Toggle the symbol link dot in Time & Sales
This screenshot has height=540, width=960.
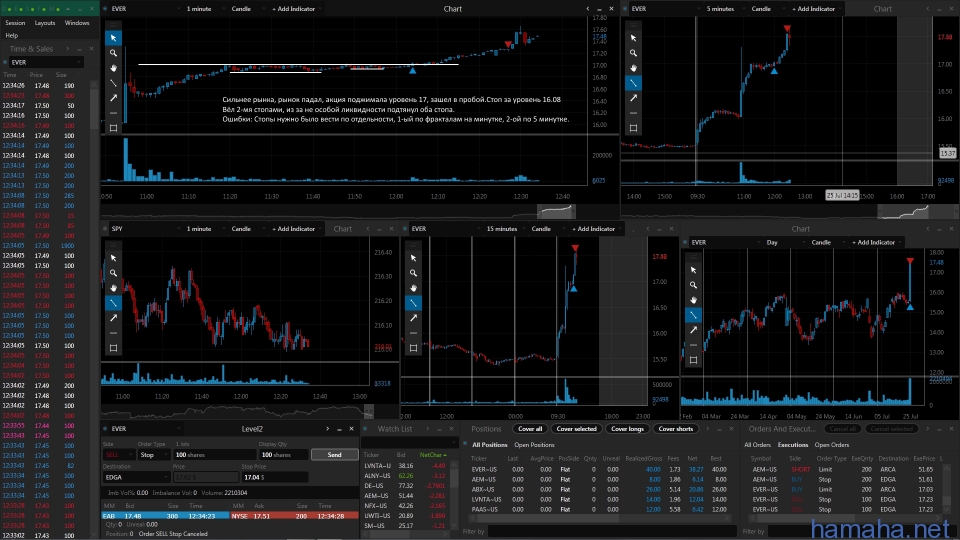pyautogui.click(x=5, y=62)
